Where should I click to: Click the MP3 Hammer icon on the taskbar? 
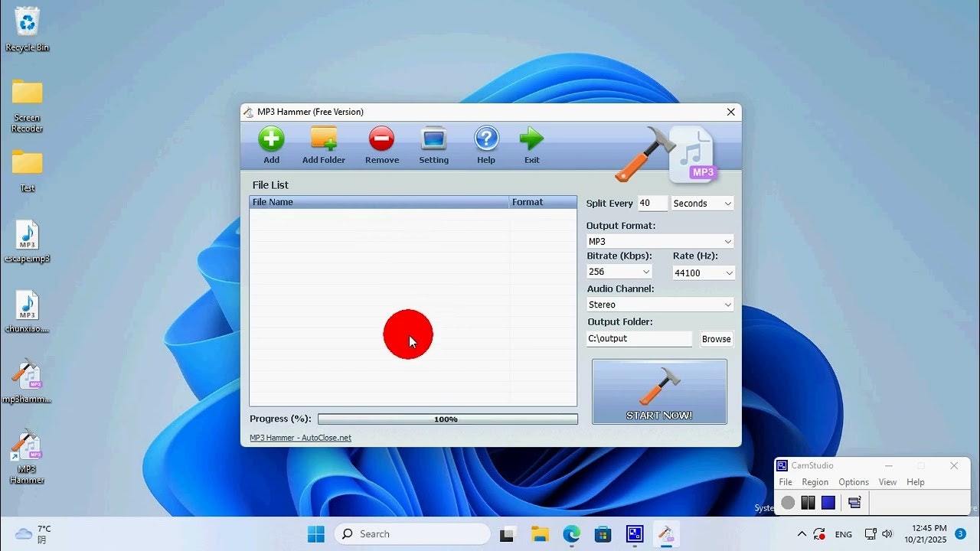pyautogui.click(x=665, y=533)
